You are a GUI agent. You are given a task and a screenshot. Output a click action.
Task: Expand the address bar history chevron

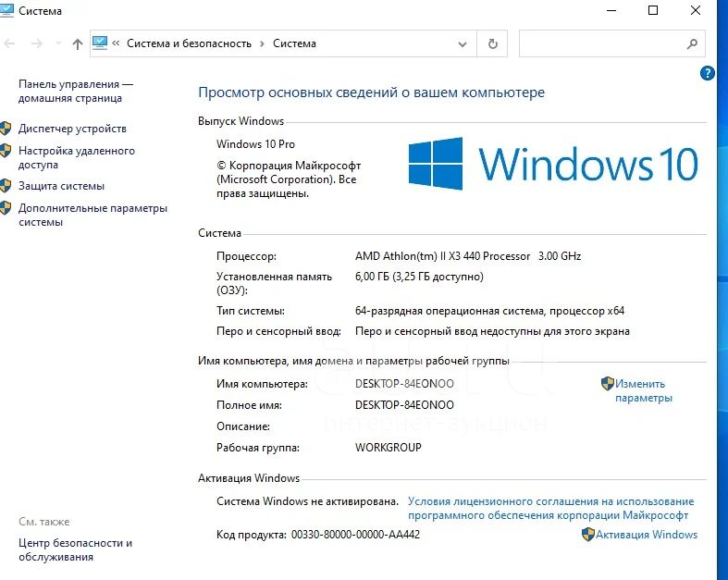click(x=463, y=44)
